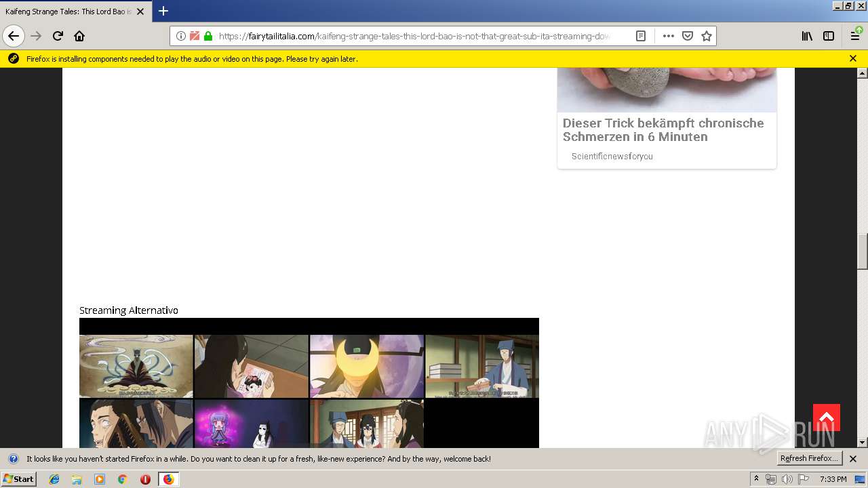The width and height of the screenshot is (868, 488).
Task: Click the blocked media permission icon
Action: (x=195, y=36)
